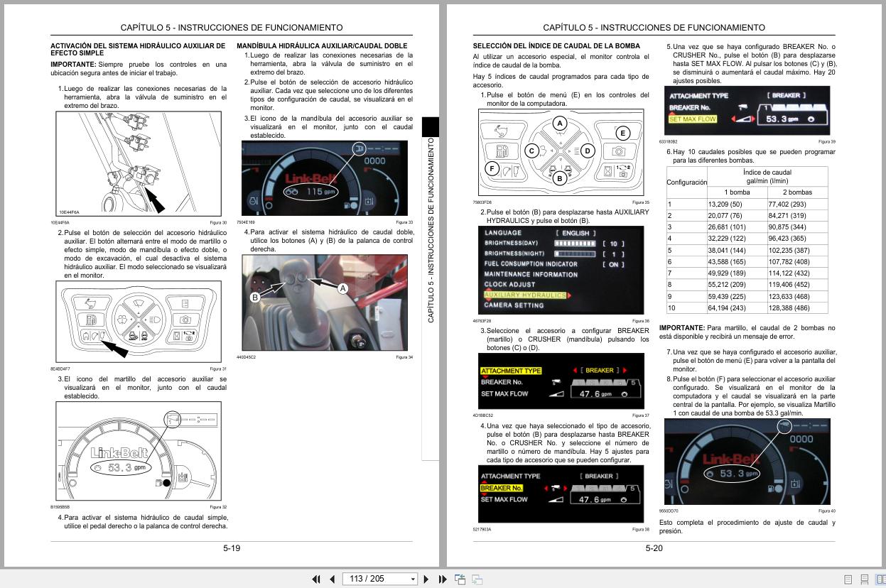Switch to two-page facing view
886x588 pixels.
(880, 579)
